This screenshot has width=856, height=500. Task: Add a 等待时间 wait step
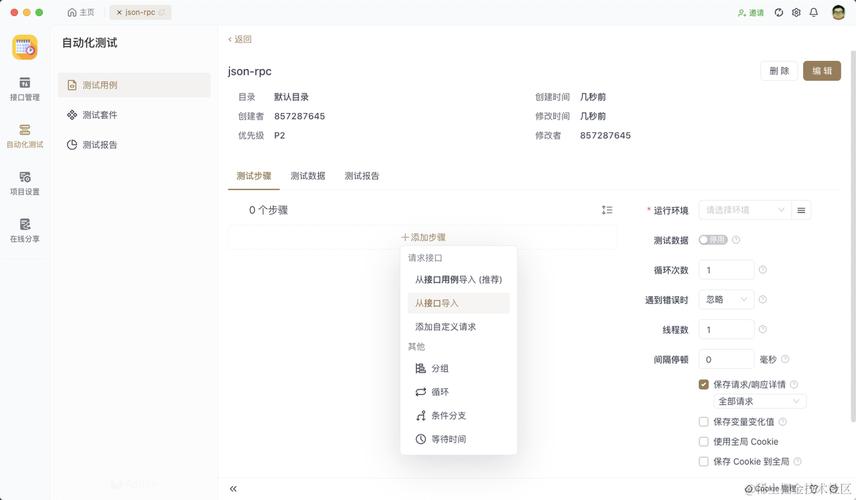pyautogui.click(x=459, y=439)
